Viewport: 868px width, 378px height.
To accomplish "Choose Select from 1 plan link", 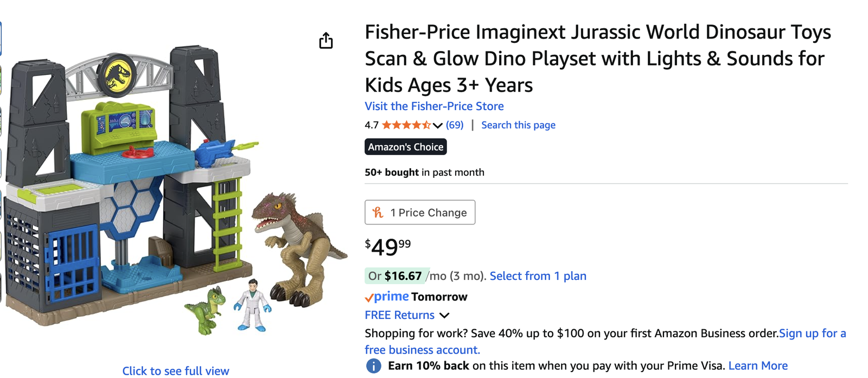I will (538, 276).
